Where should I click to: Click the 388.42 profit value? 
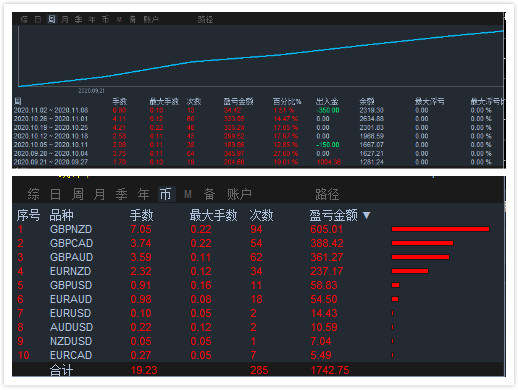click(x=327, y=243)
